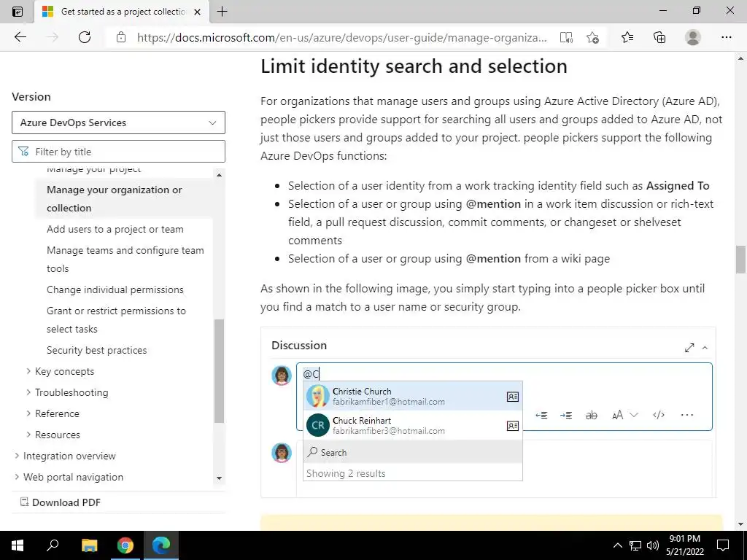
Task: Click the font size 'AA' icon
Action: (x=617, y=415)
